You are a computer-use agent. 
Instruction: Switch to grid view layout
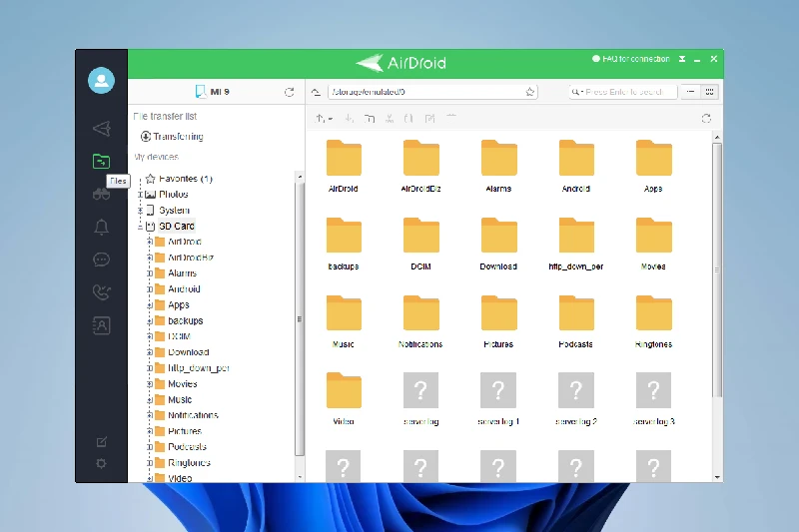(710, 92)
